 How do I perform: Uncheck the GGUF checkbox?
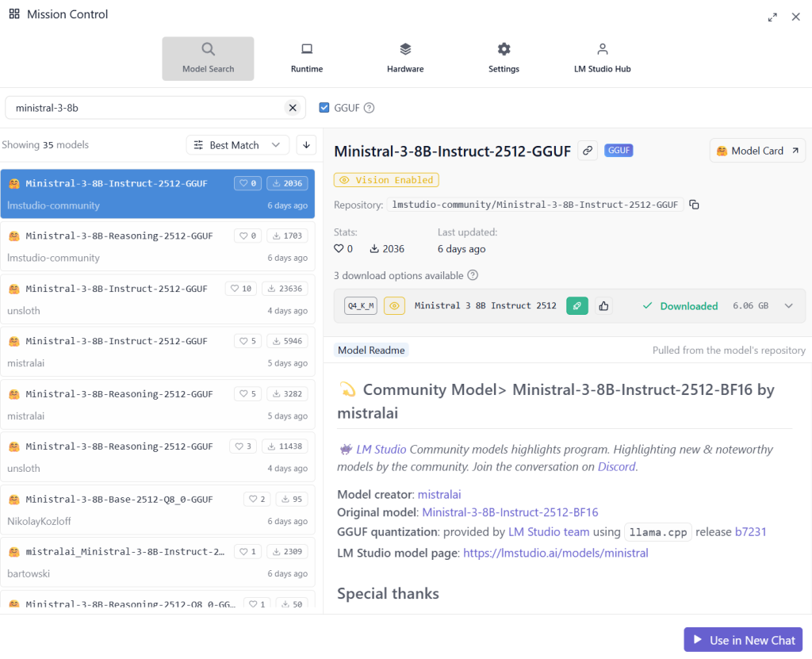324,108
